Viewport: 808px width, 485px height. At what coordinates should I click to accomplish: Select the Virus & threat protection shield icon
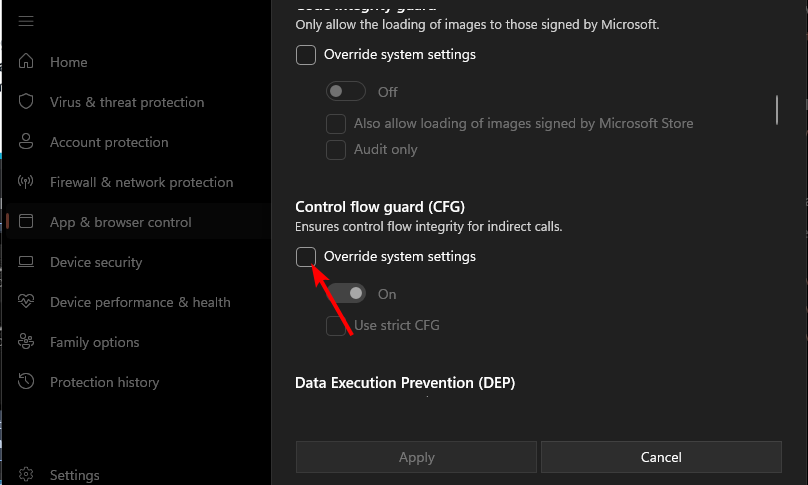[x=27, y=102]
